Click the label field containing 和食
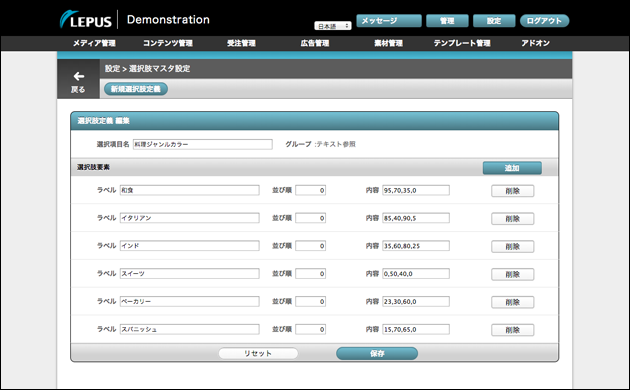 click(x=190, y=190)
